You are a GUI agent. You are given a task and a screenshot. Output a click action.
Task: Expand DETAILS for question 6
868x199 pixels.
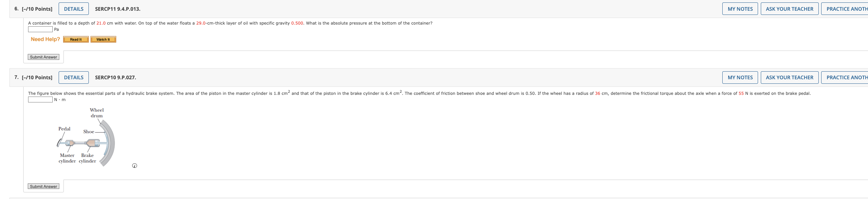[x=74, y=9]
